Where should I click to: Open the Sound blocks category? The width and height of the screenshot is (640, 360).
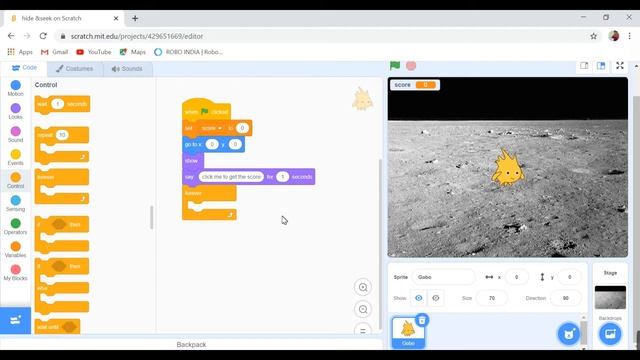coord(16,134)
